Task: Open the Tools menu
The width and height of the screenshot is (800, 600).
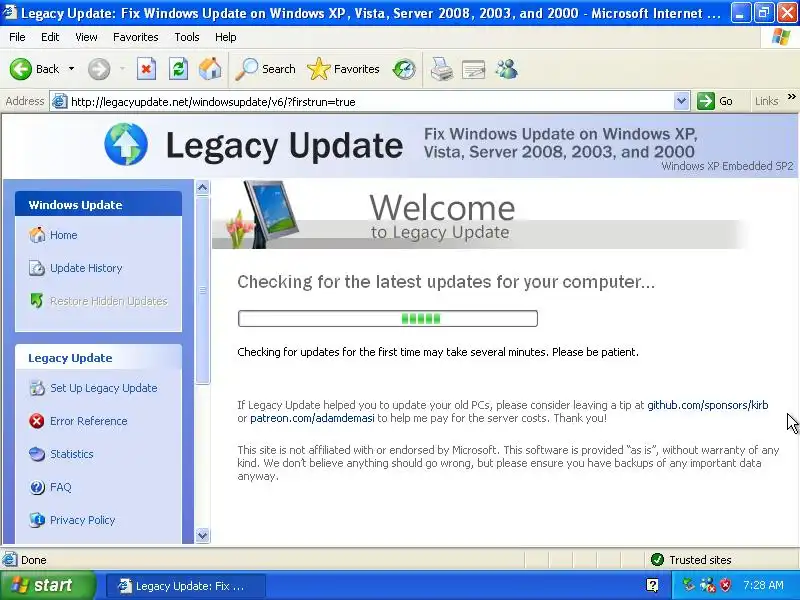Action: pyautogui.click(x=187, y=37)
